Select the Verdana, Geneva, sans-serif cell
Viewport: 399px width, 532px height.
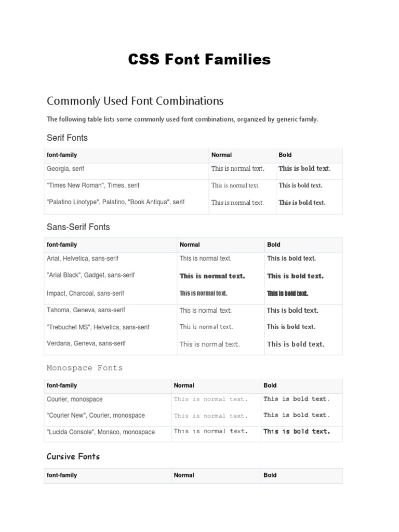pos(86,343)
